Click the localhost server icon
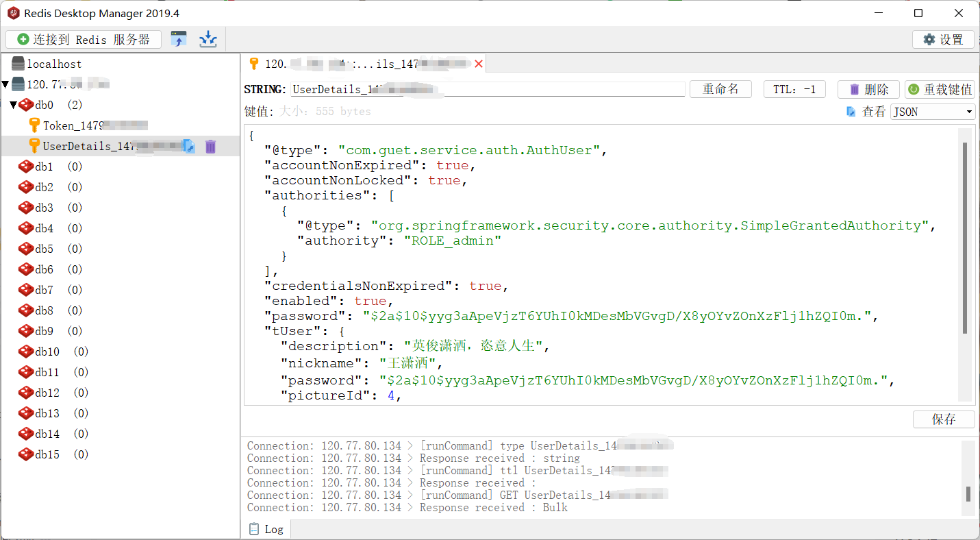The height and width of the screenshot is (540, 980). [x=18, y=64]
